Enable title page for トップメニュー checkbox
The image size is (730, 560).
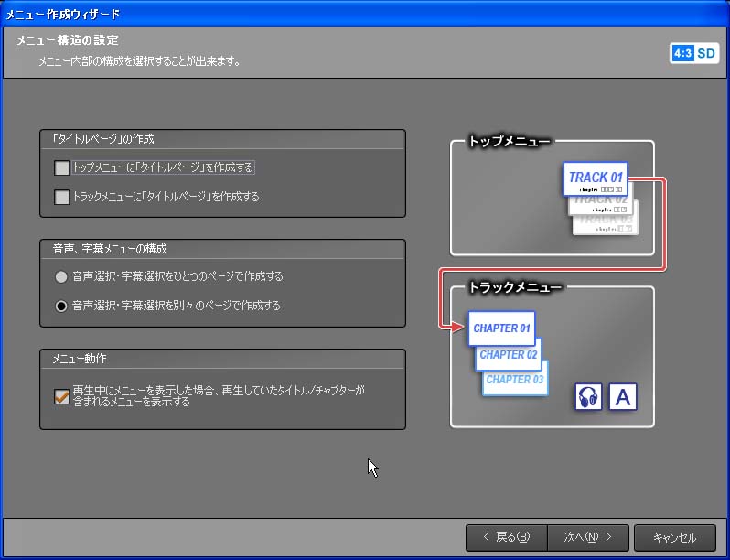(x=62, y=167)
